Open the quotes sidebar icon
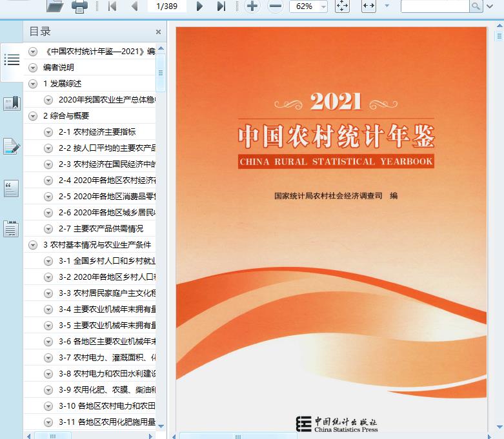The height and width of the screenshot is (439, 504). [11, 189]
